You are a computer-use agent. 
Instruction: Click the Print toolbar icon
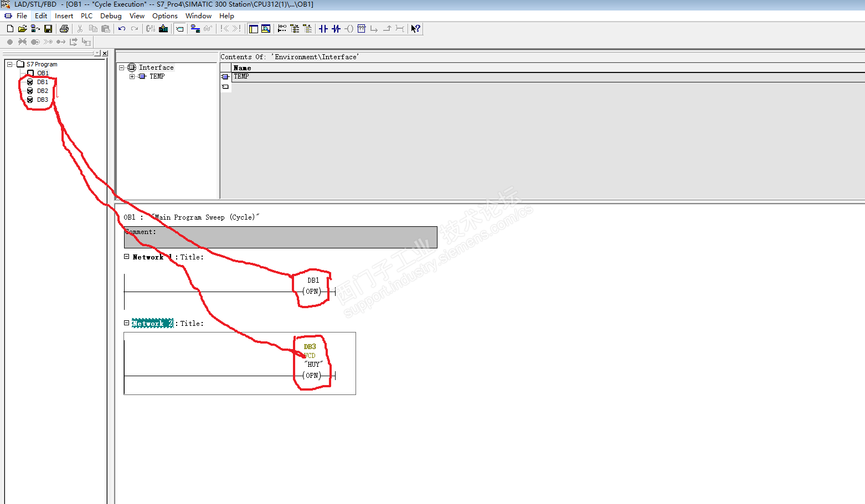coord(64,29)
